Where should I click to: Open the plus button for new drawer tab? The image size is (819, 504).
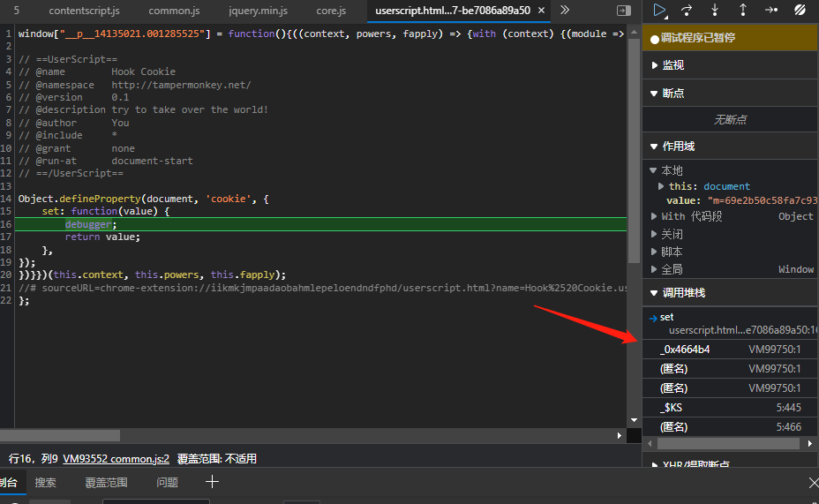pyautogui.click(x=212, y=482)
